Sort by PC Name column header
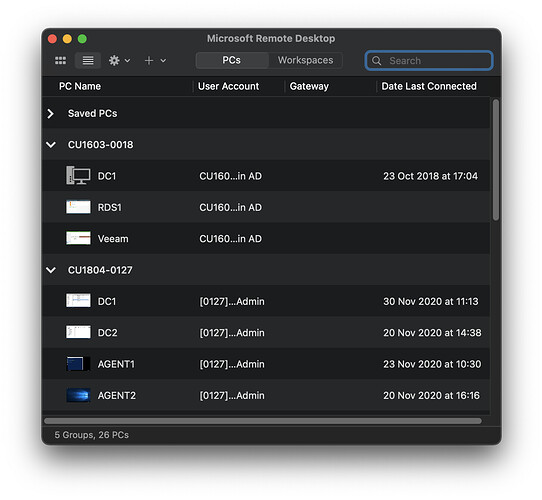Viewport: 542px width, 500px height. [80, 86]
